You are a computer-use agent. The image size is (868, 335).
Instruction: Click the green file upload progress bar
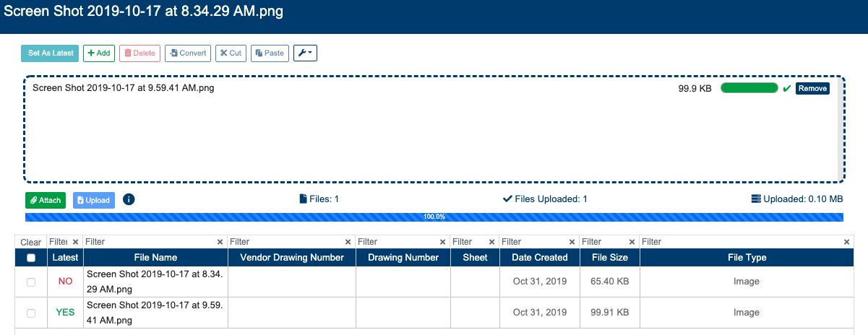click(749, 88)
